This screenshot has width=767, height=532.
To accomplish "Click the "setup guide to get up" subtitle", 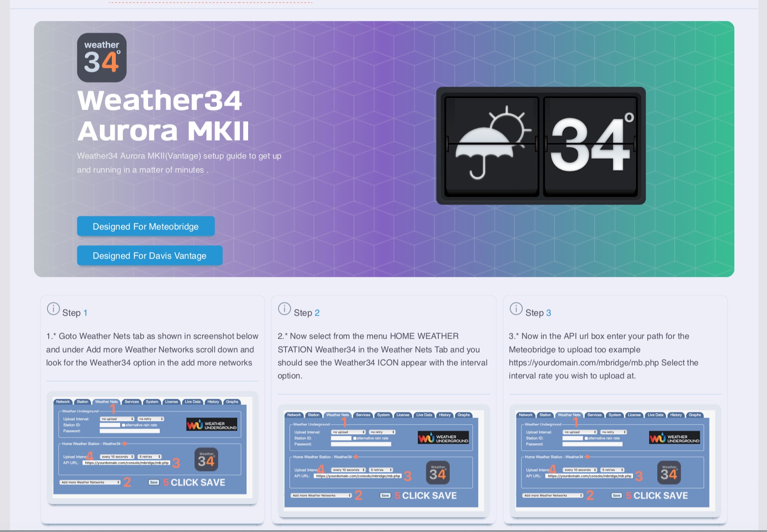I will point(179,163).
